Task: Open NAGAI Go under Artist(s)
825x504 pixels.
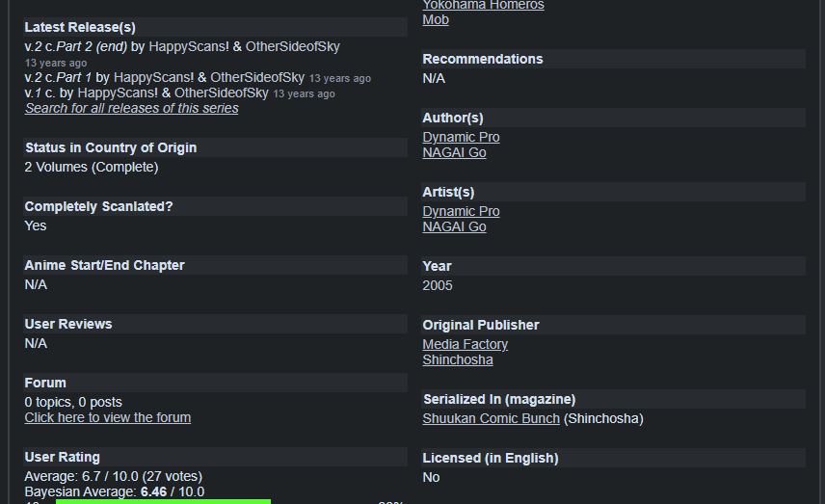Action: [x=454, y=226]
